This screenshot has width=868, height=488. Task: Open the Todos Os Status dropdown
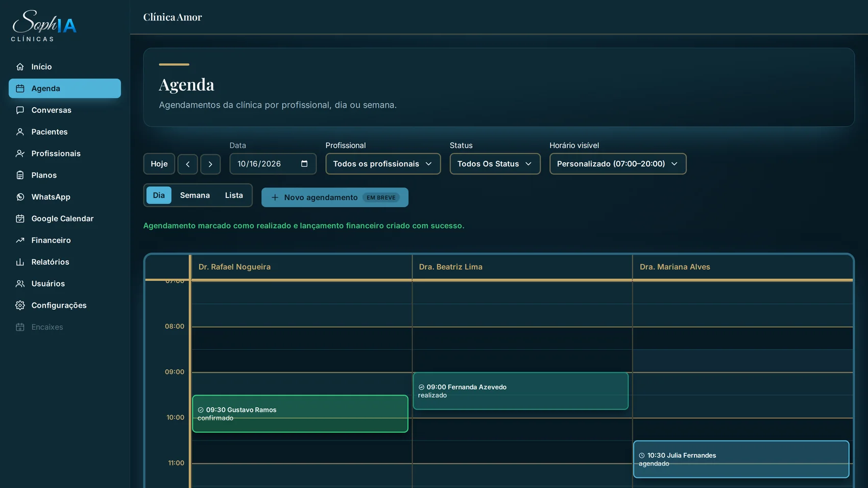click(495, 164)
